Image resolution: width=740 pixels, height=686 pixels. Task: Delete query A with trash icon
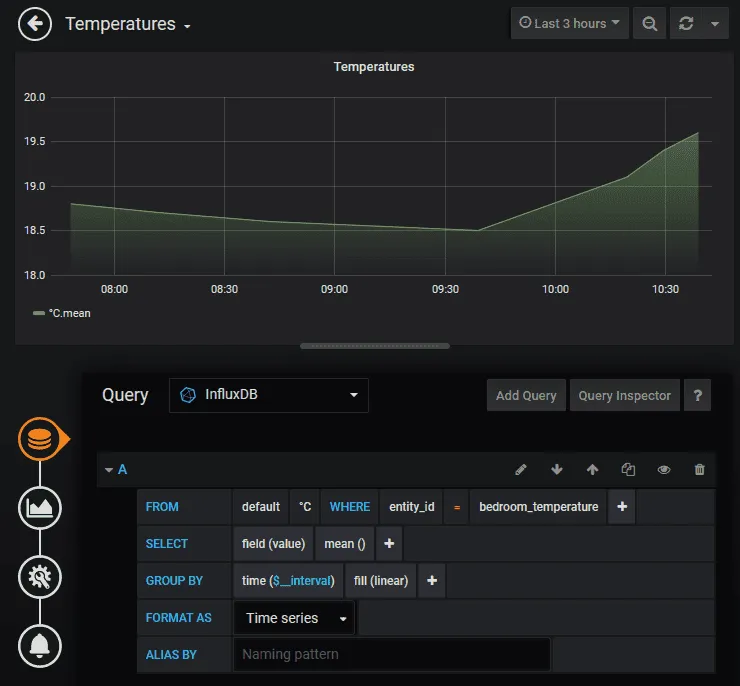[x=699, y=469]
